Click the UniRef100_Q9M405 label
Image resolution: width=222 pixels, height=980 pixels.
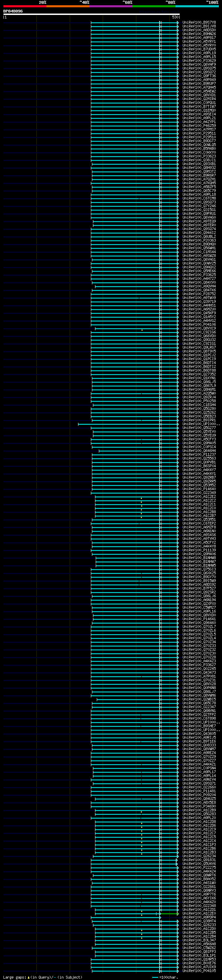click(199, 443)
